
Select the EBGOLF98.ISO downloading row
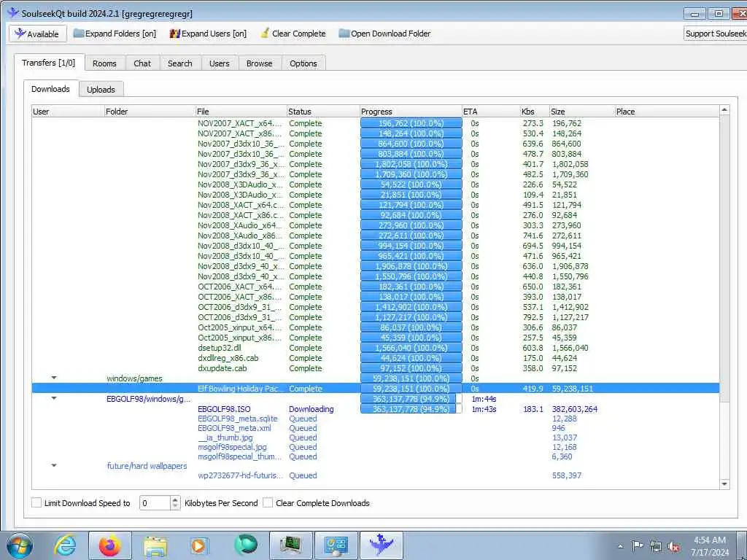(x=376, y=409)
